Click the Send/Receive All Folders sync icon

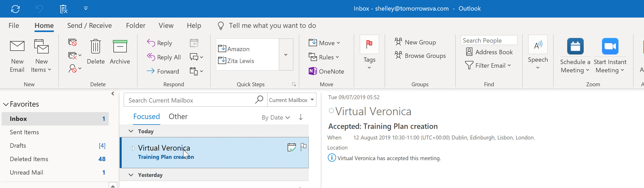(x=15, y=9)
